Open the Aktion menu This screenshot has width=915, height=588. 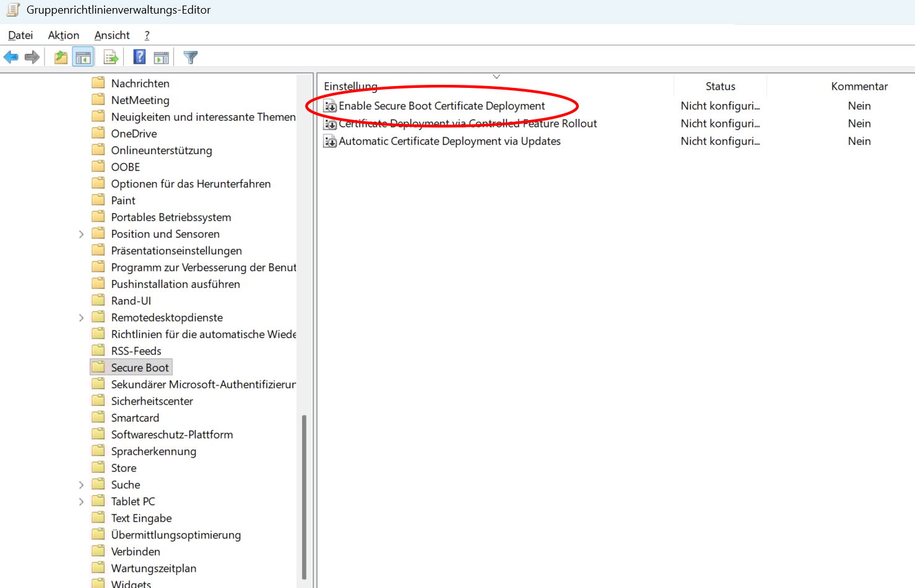pyautogui.click(x=63, y=35)
